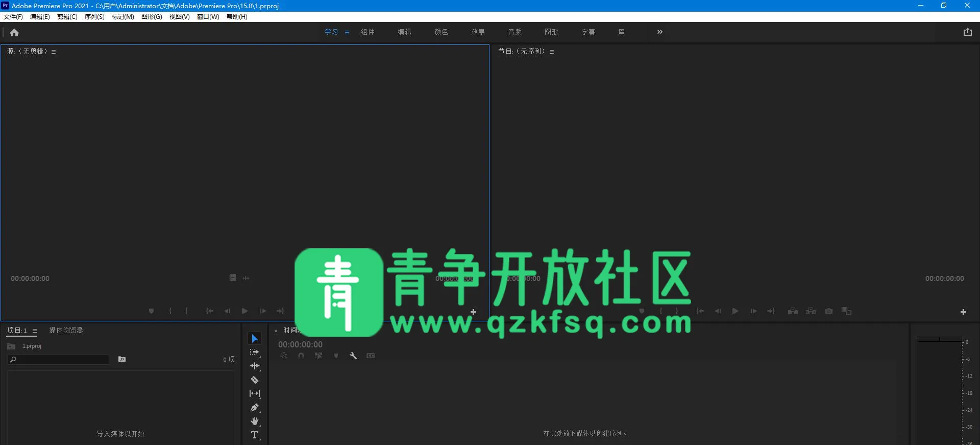Select the Pen tool
Viewport: 980px width, 445px height.
(255, 407)
